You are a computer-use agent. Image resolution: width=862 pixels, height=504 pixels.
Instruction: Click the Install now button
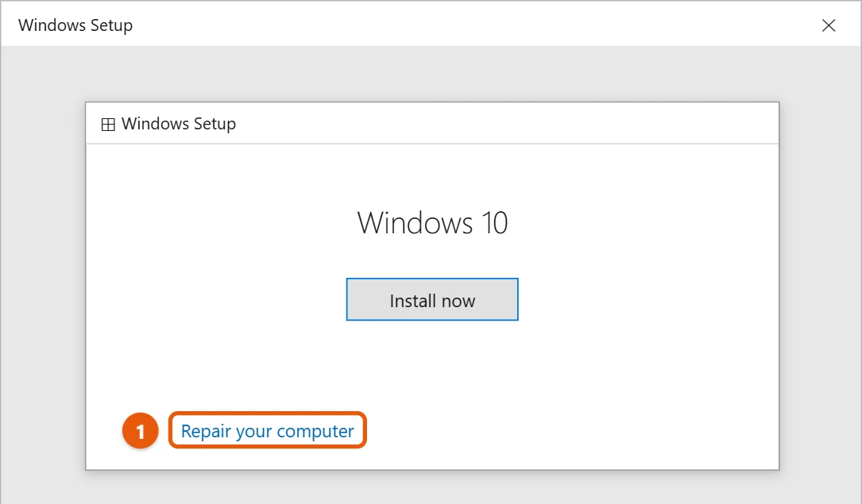pyautogui.click(x=432, y=299)
